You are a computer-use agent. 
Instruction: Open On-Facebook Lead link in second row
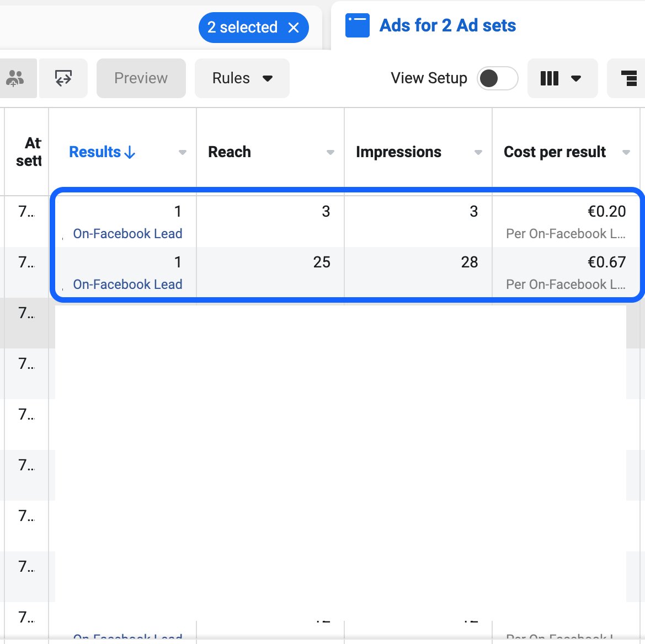tap(127, 284)
